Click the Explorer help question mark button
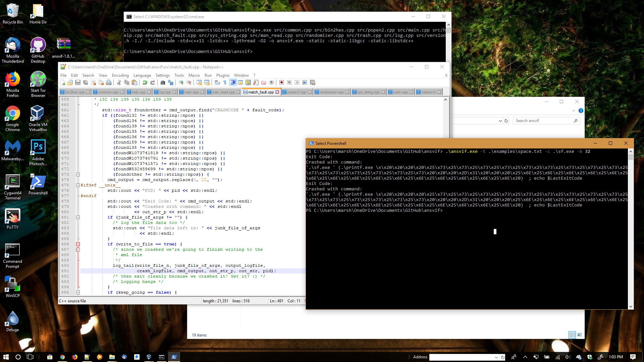 [581, 111]
